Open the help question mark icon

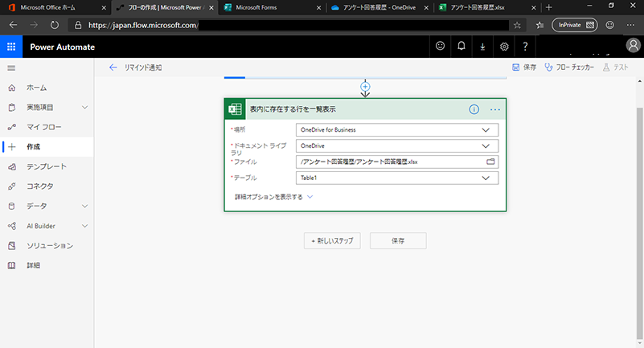pyautogui.click(x=525, y=47)
